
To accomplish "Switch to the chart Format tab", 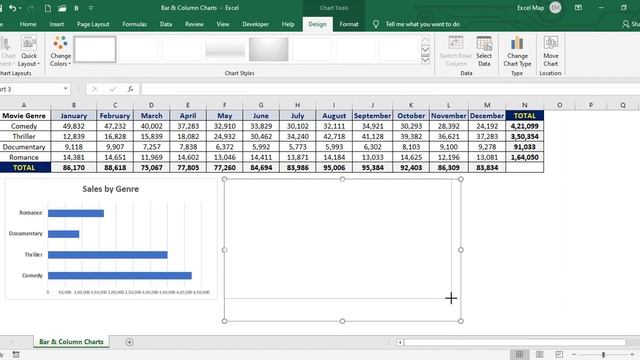I will point(349,24).
